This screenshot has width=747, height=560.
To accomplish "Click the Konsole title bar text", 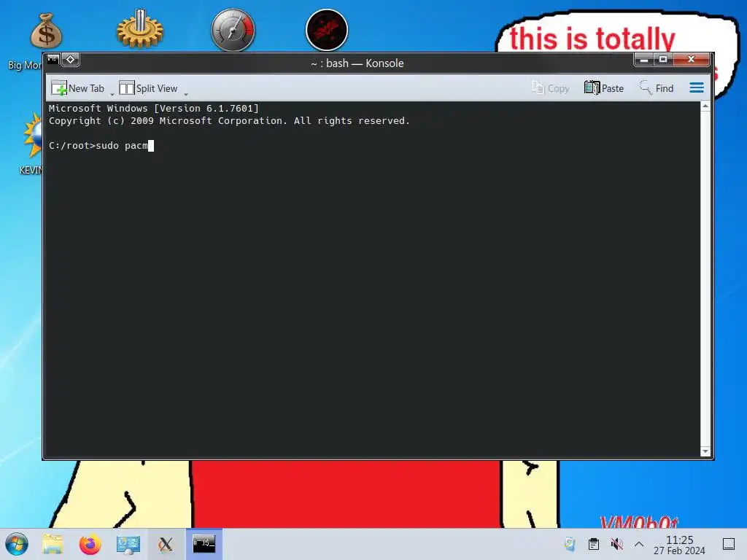I will point(357,63).
